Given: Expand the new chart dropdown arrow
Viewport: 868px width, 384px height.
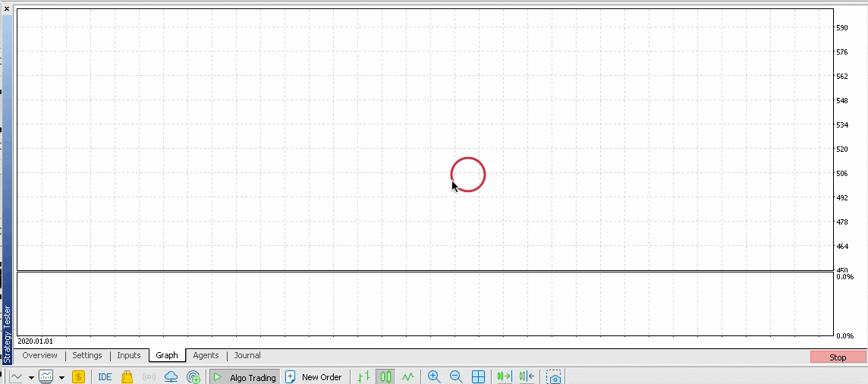Looking at the screenshot, I should [x=32, y=378].
